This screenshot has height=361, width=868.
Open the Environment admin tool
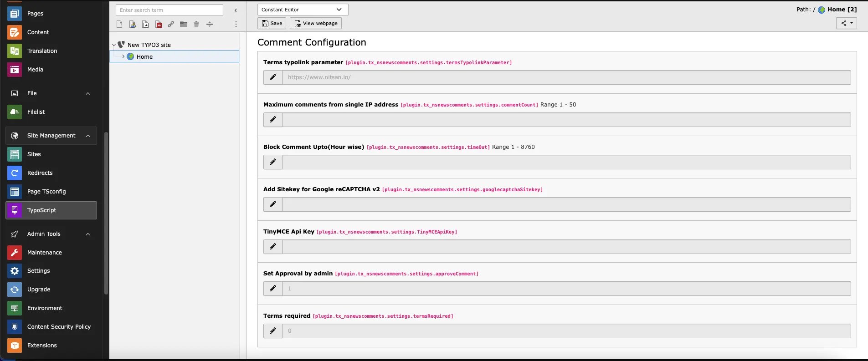[51, 308]
